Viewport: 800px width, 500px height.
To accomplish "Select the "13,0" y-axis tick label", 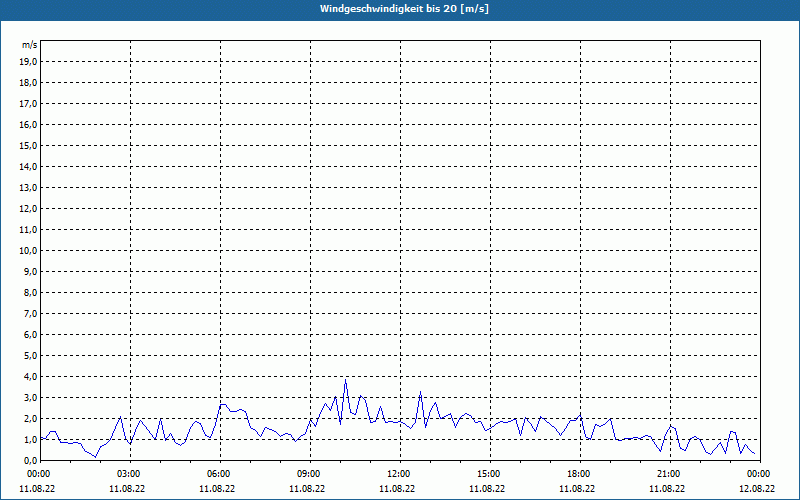I will tap(28, 187).
